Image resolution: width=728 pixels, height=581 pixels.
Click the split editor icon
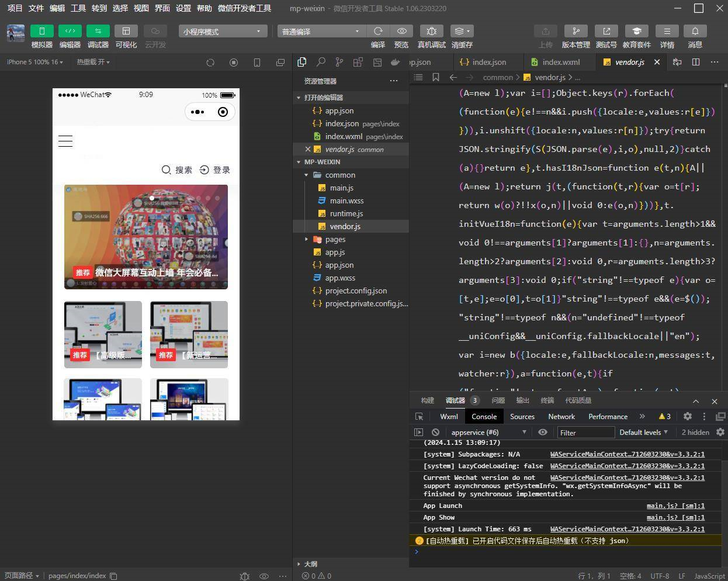click(696, 62)
